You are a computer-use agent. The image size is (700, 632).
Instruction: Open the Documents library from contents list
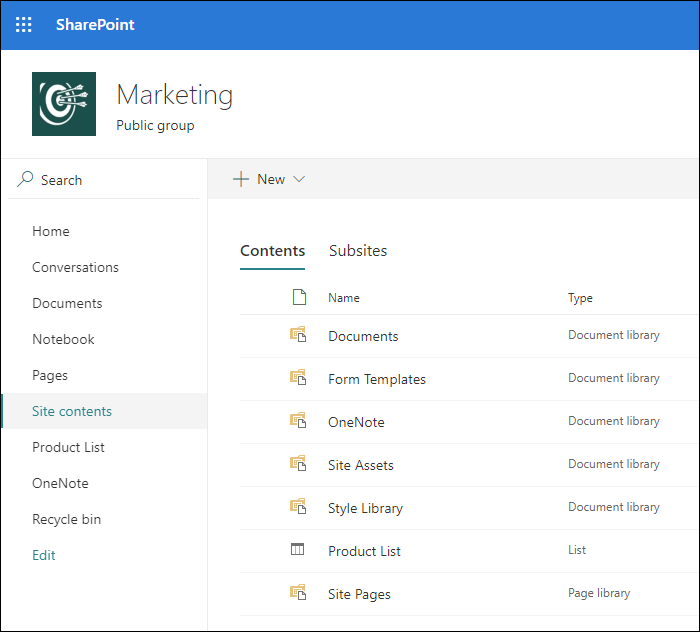point(363,336)
